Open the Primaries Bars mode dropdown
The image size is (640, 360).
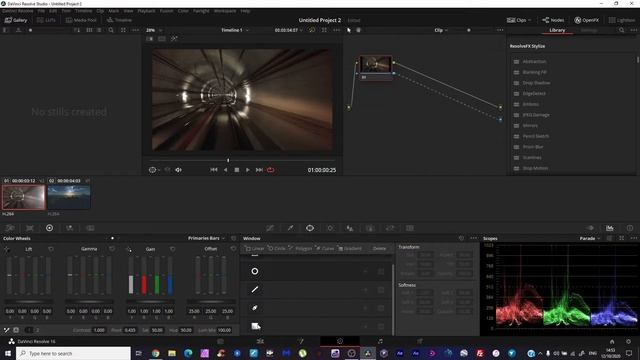pyautogui.click(x=206, y=238)
